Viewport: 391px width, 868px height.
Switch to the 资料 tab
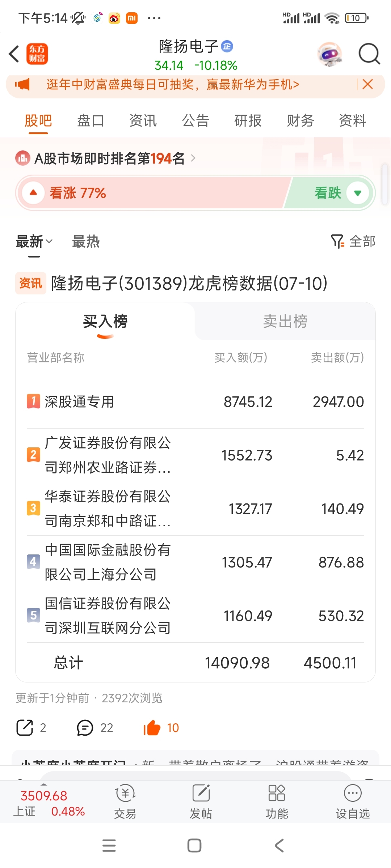[x=353, y=120]
